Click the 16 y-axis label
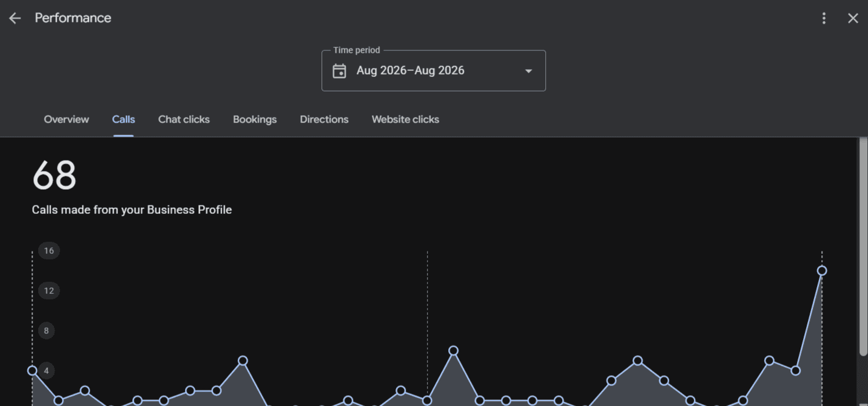868x406 pixels. pyautogui.click(x=49, y=251)
